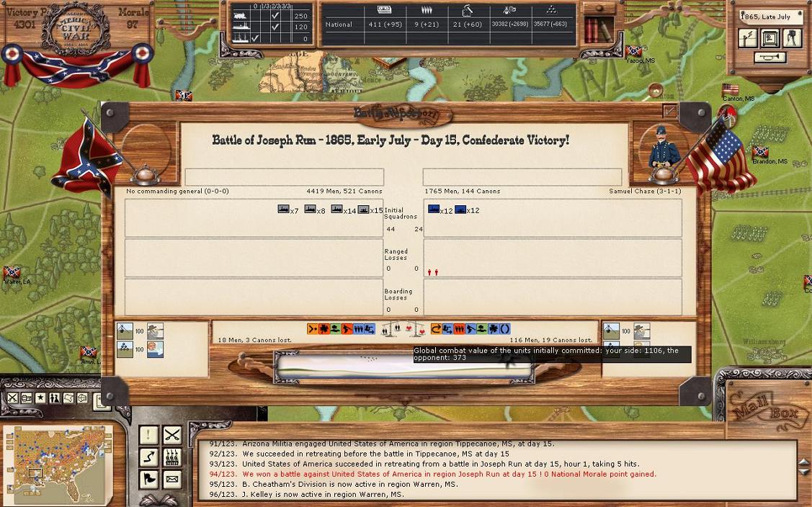Screen dimensions: 812x507
Task: Click the star map filter tab
Action: click(40, 398)
